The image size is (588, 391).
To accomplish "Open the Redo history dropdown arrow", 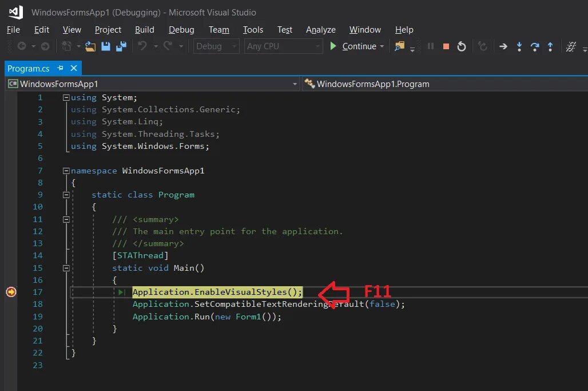I will click(x=181, y=46).
